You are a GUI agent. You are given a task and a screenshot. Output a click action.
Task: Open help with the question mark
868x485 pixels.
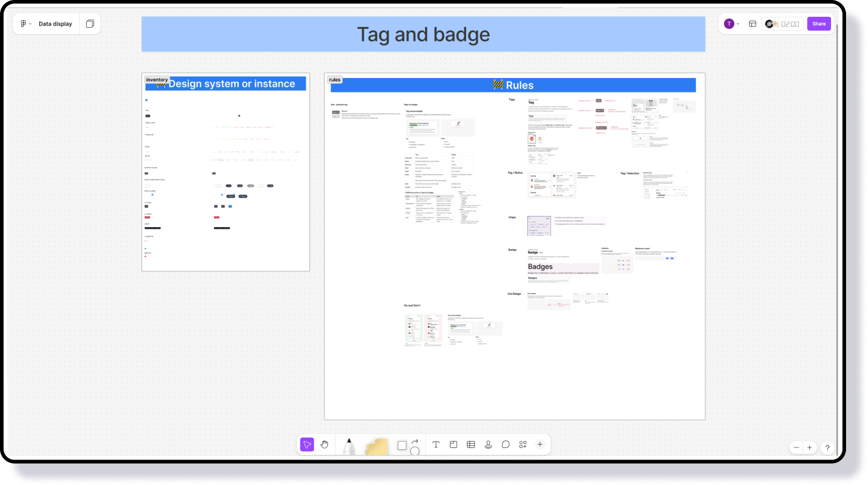[x=827, y=447]
